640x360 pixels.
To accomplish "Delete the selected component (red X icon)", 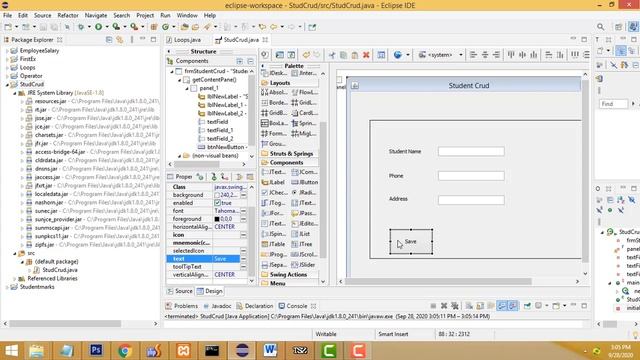I will 366,55.
